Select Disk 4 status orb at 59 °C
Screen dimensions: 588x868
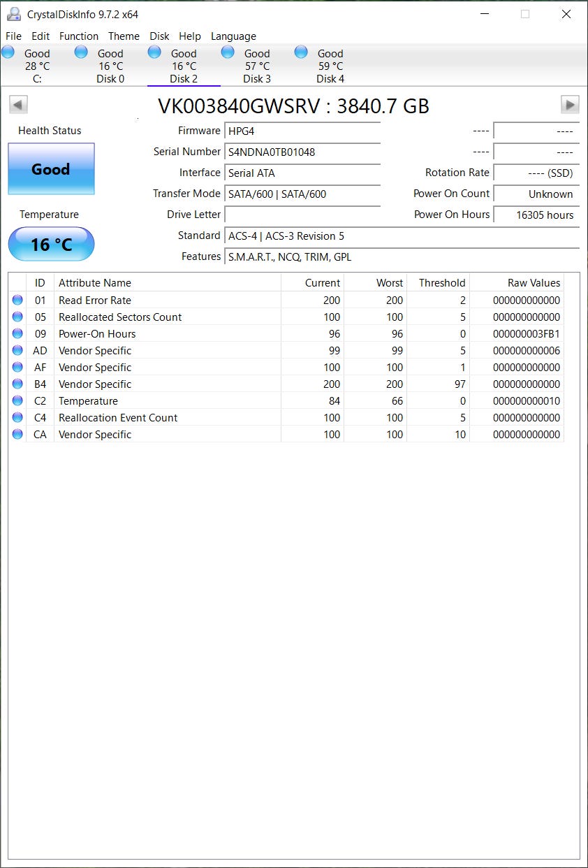(301, 52)
